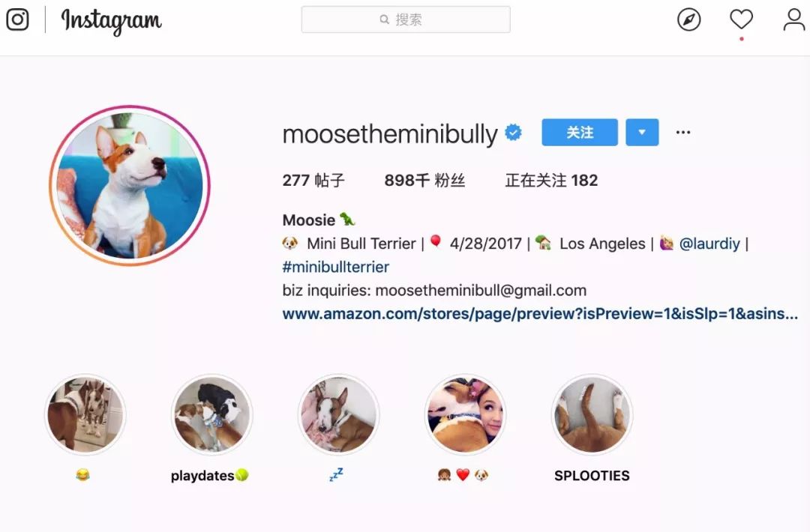810x532 pixels.
Task: View the 正在关注 182 following list
Action: point(551,180)
